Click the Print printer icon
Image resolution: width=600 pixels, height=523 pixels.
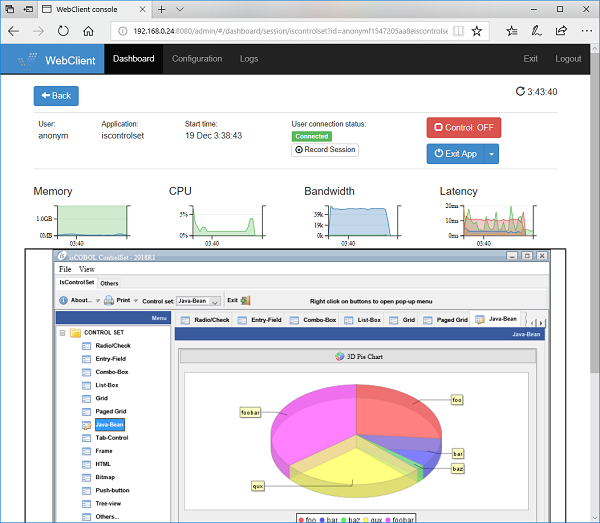coord(110,300)
